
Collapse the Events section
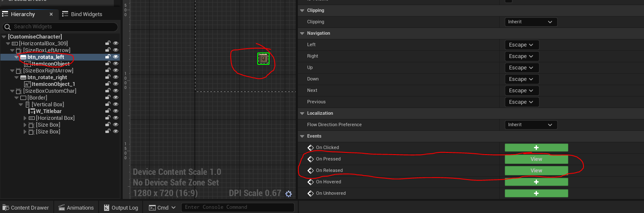[x=302, y=136]
